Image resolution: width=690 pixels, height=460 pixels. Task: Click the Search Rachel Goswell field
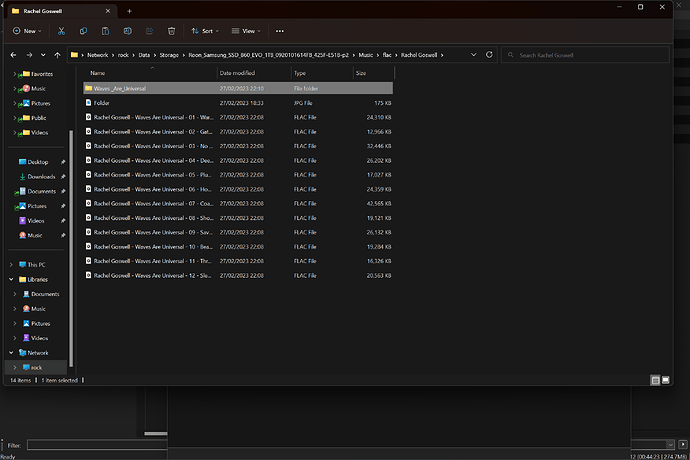click(x=592, y=54)
